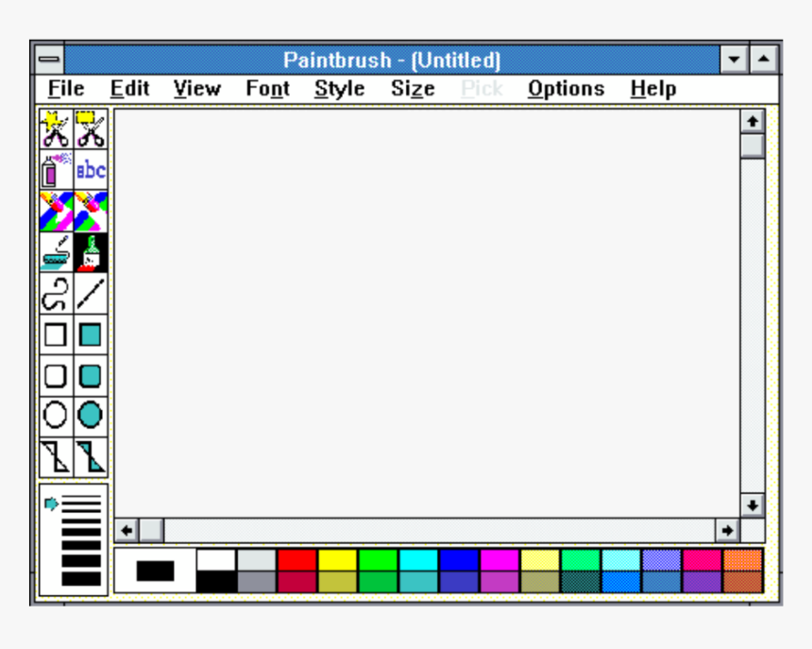
Task: Pick the Paint Roller fill tool
Action: point(56,252)
